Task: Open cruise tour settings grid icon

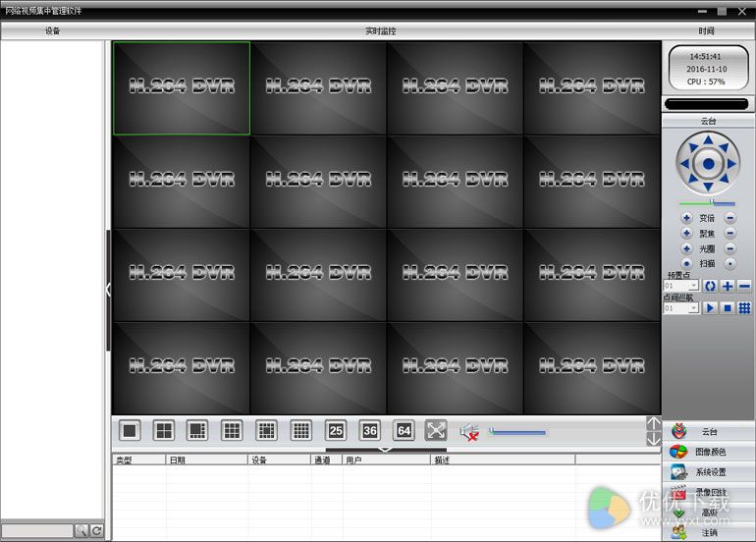Action: point(744,307)
